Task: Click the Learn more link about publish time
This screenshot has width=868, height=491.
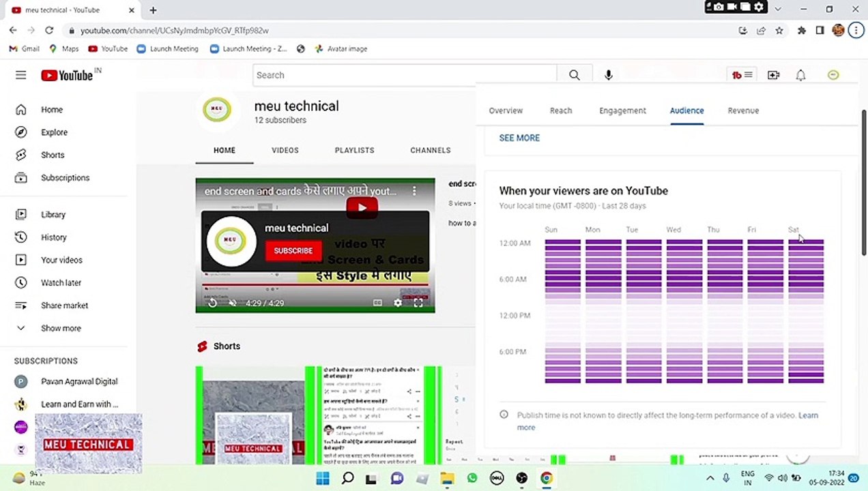Action: (808, 415)
